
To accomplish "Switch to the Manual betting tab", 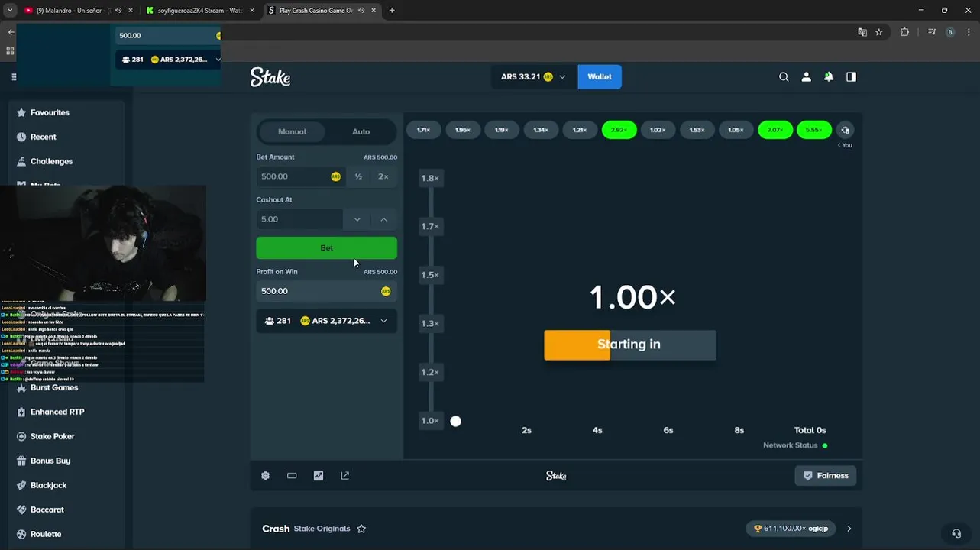I will pos(292,131).
